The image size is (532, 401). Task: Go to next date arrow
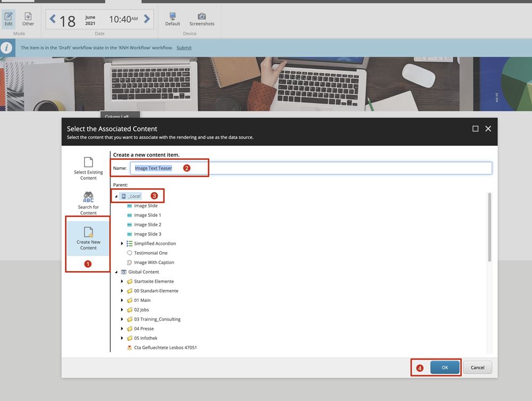click(147, 20)
